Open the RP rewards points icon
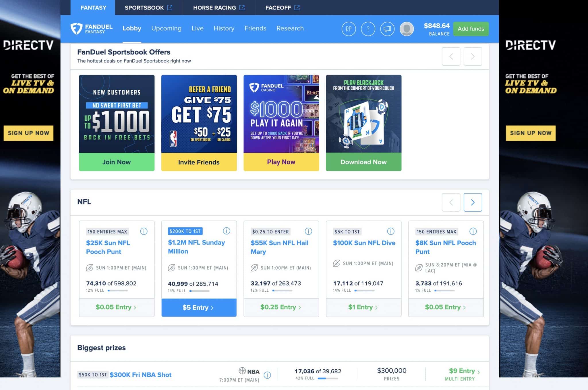Viewport: 588px width, 390px height. [x=349, y=29]
